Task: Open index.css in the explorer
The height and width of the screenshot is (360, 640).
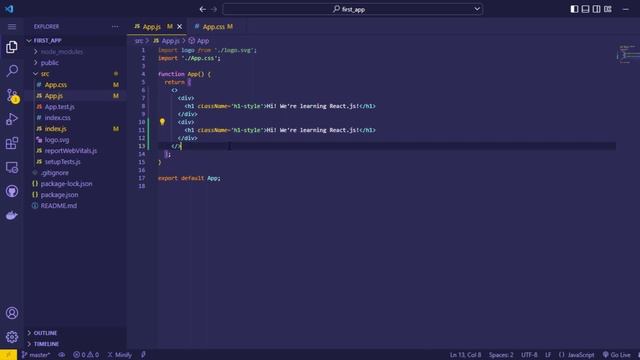Action: tap(58, 118)
